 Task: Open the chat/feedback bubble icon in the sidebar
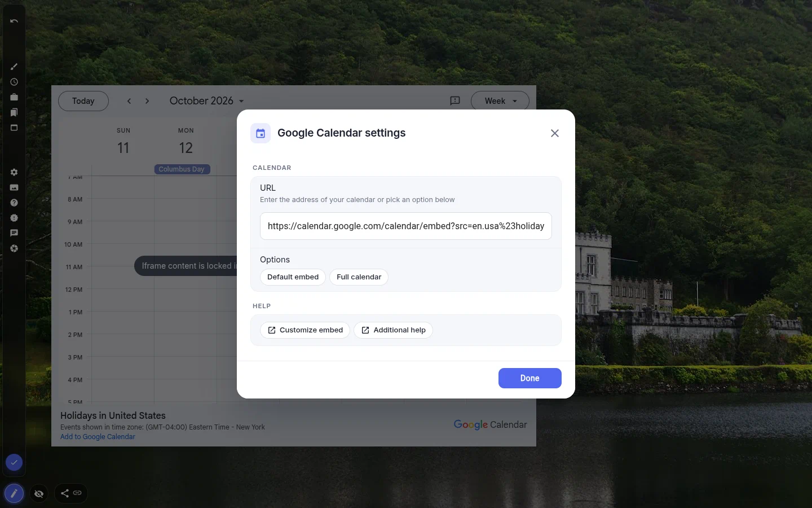[14, 233]
